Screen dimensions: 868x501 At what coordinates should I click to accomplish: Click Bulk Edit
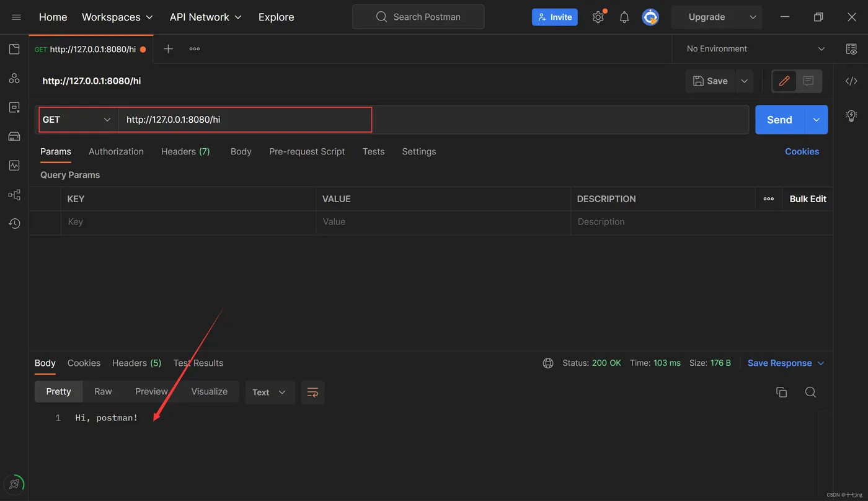pyautogui.click(x=808, y=199)
